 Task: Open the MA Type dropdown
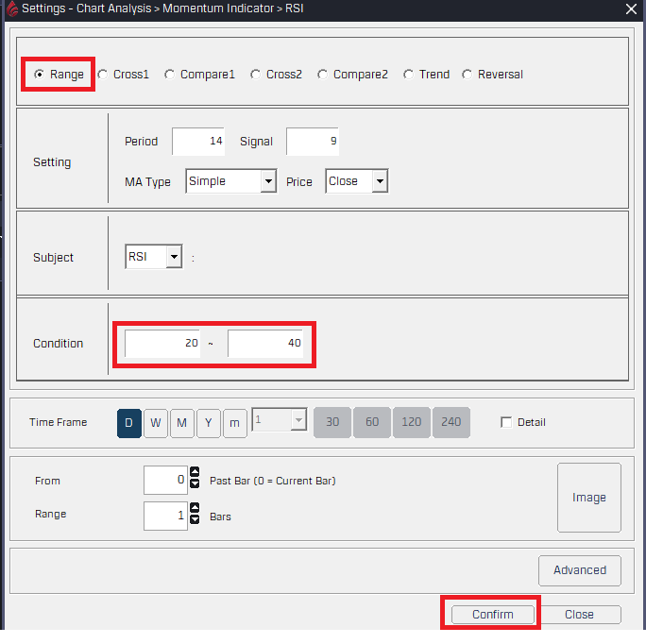point(268,181)
